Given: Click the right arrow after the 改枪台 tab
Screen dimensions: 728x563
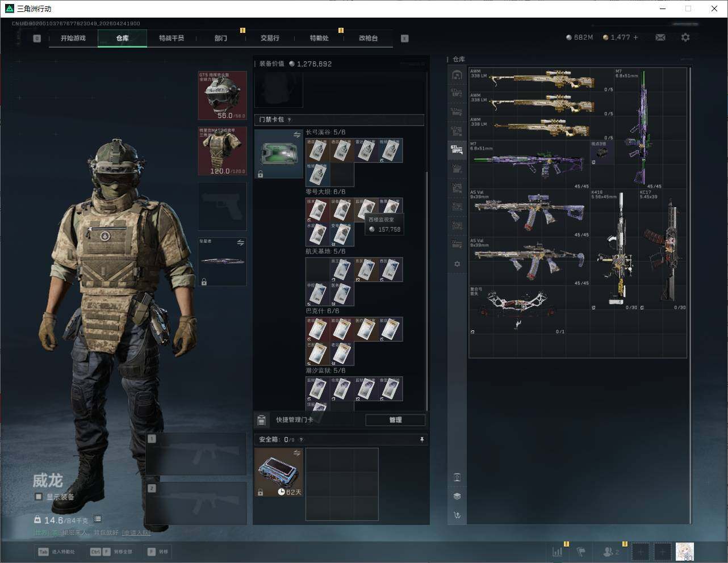Looking at the screenshot, I should (x=405, y=39).
